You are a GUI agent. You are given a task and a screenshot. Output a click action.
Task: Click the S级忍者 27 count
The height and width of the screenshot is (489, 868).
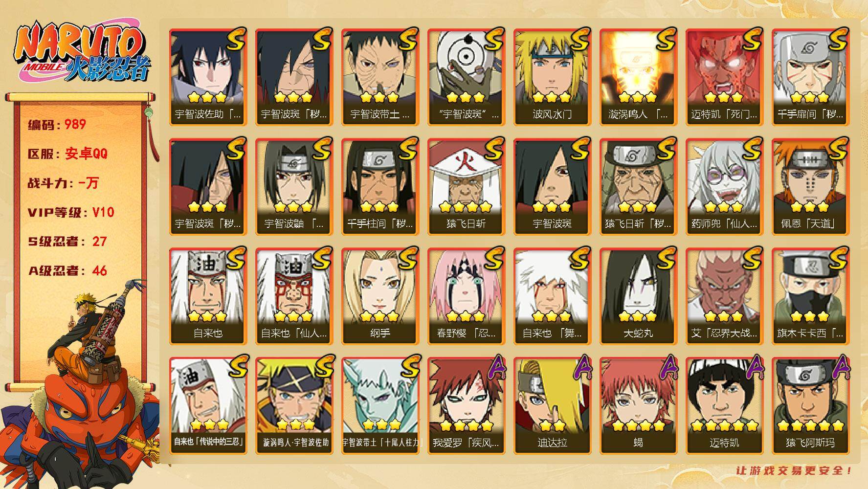[67, 242]
